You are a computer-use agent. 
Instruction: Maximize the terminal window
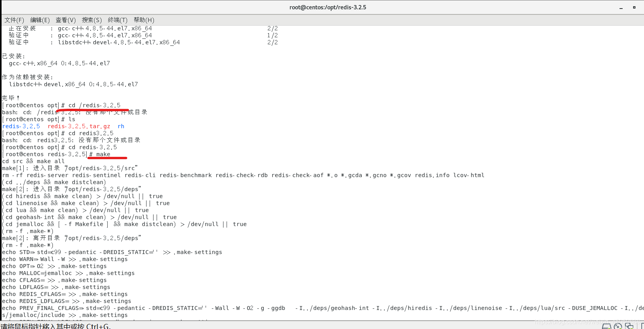coord(634,7)
